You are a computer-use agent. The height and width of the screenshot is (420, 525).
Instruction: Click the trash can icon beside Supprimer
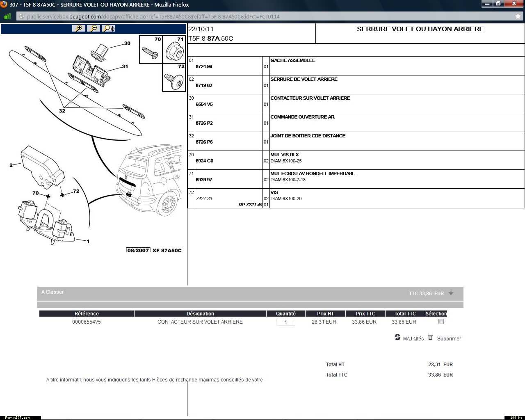point(430,337)
